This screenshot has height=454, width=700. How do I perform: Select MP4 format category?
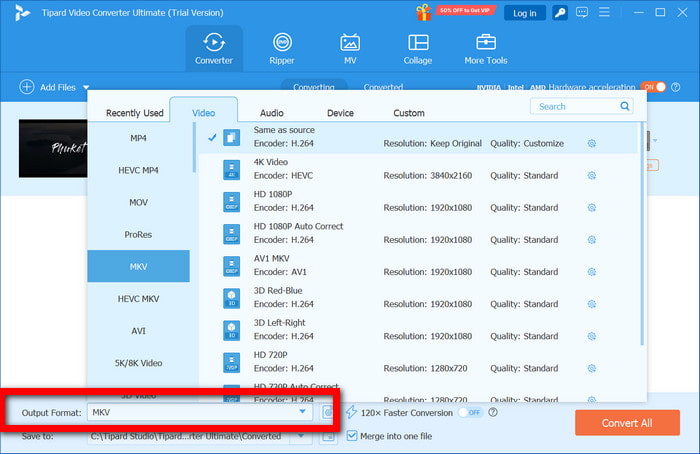pos(138,138)
